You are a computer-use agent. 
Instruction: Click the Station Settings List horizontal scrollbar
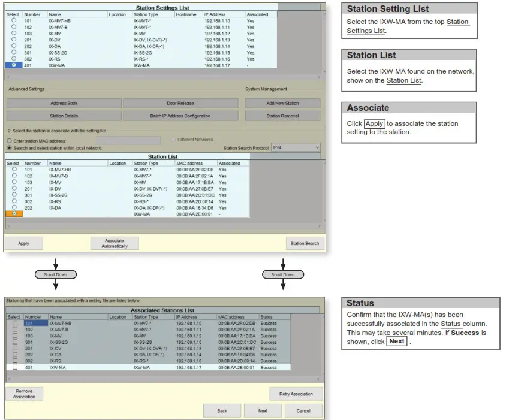click(x=164, y=77)
